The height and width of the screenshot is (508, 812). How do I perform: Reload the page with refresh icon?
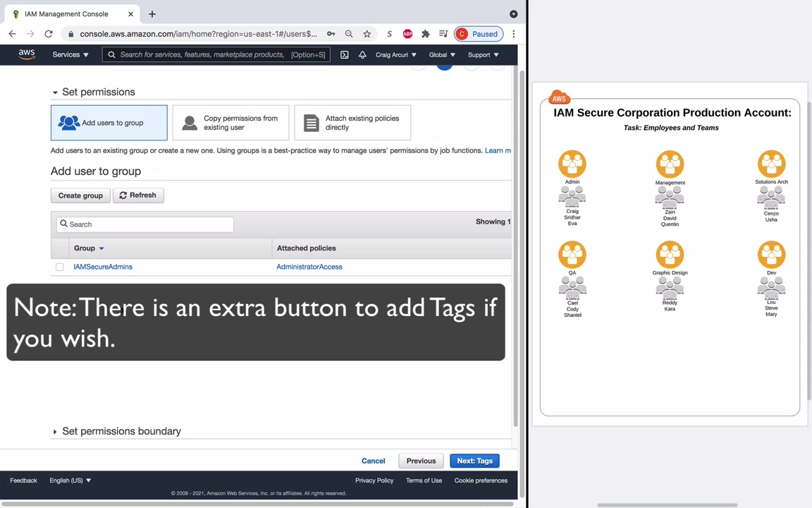click(x=48, y=34)
